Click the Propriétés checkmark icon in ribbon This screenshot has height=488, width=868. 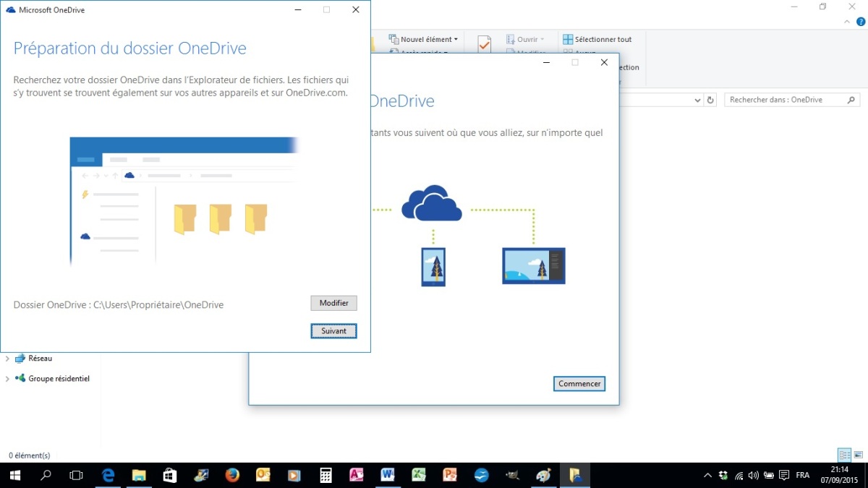(x=484, y=44)
